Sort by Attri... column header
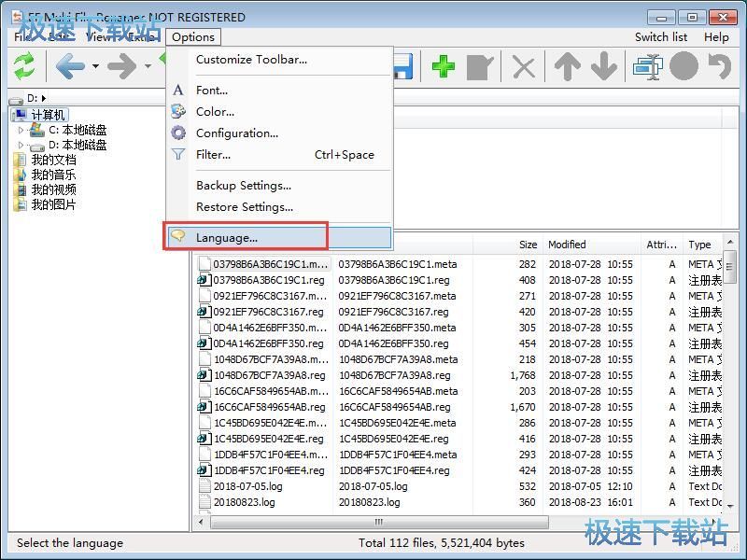Screen dimensions: 747x560 pos(661,245)
